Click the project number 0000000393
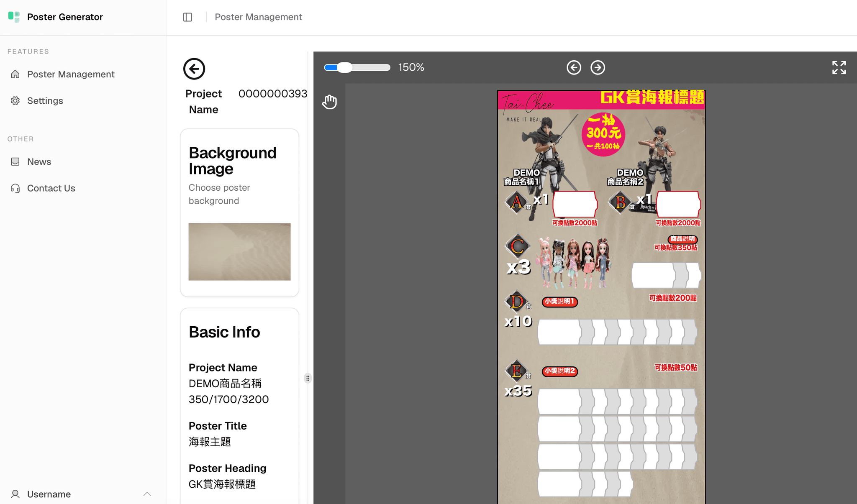Screen dimensions: 857x504 [273, 94]
